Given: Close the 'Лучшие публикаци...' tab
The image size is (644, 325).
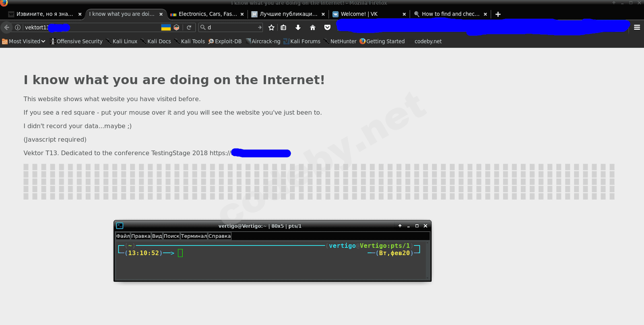Looking at the screenshot, I should [323, 14].
